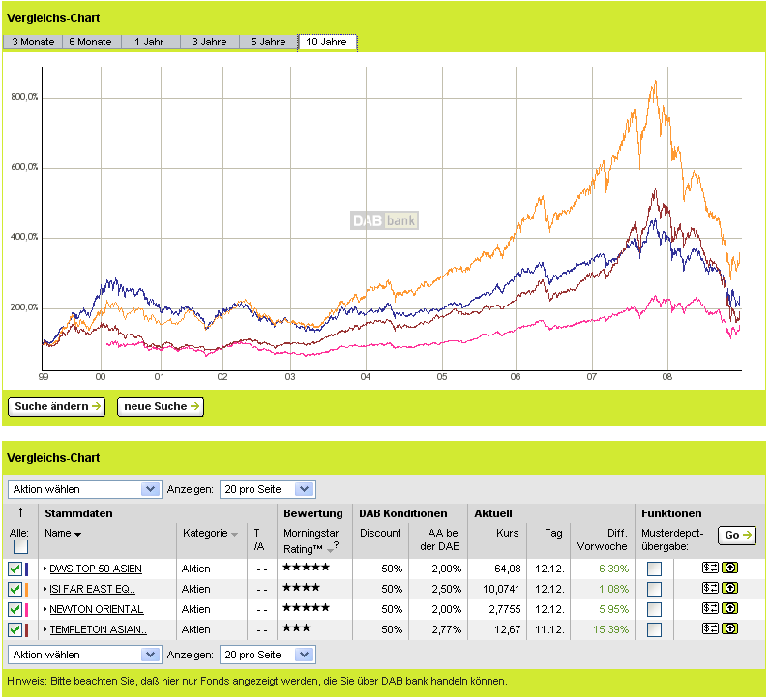Sort by Kategorie using the grey arrow
This screenshot has width=770, height=700.
pos(236,536)
